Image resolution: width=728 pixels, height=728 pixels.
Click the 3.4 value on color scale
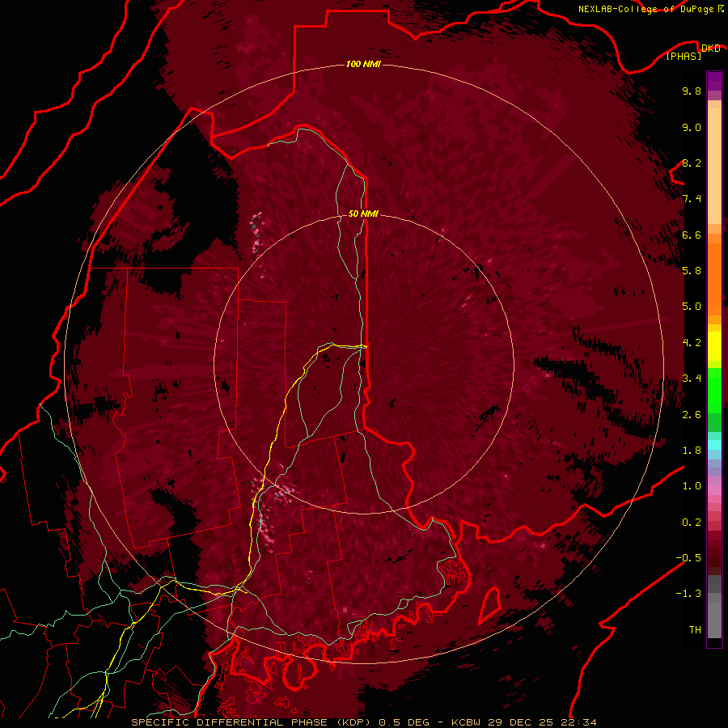692,379
